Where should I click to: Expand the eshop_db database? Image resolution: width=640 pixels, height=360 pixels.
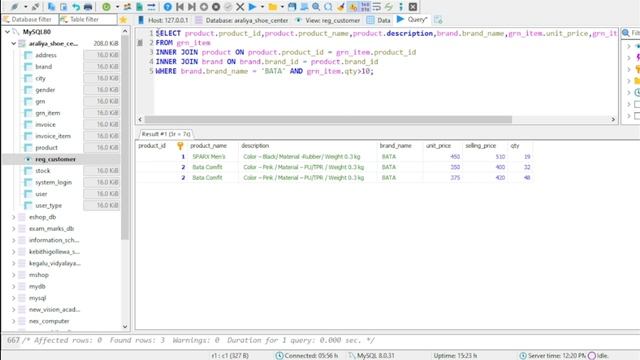[13, 217]
